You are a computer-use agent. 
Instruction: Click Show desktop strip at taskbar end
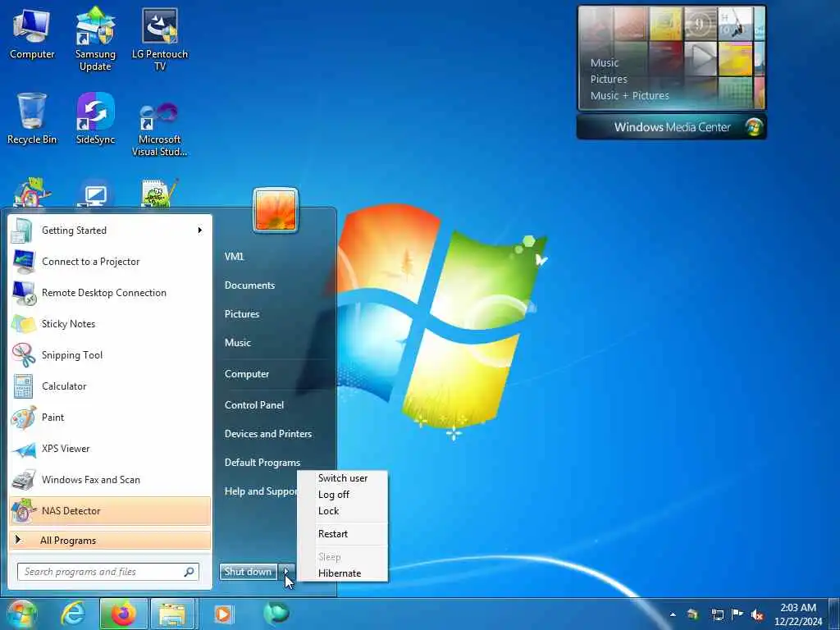834,614
